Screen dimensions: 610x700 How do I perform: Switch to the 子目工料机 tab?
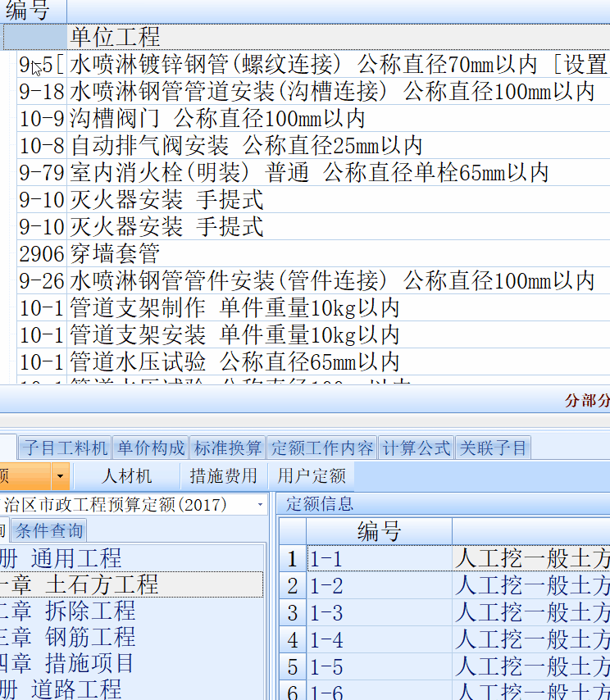click(x=66, y=448)
